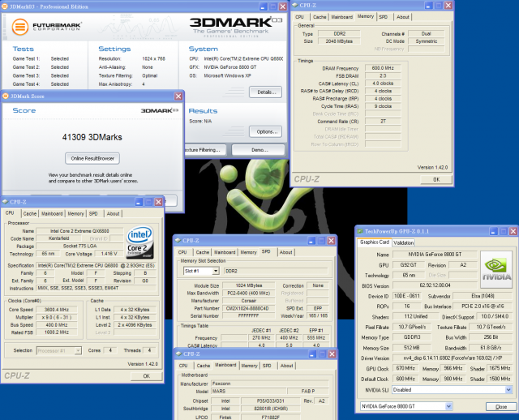Open the GPU selection dropdown NVIDIA GeForce 8800 GT
The height and width of the screenshot is (420, 519).
[x=448, y=406]
